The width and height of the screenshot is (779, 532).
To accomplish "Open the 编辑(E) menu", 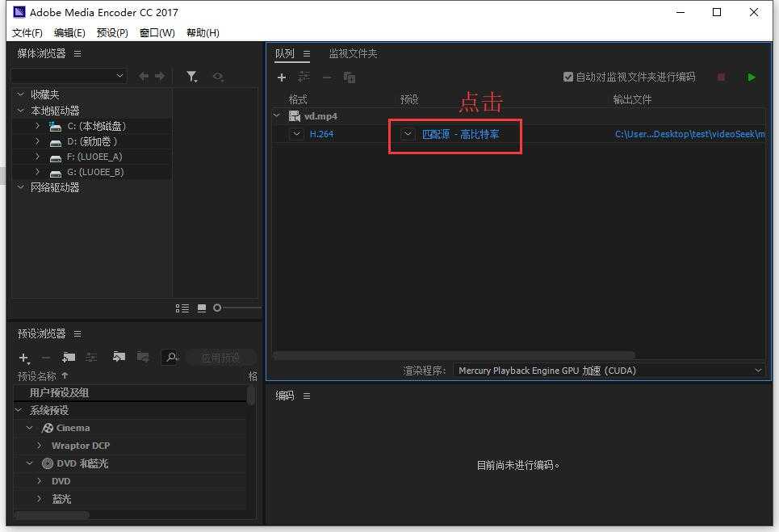I will click(69, 33).
